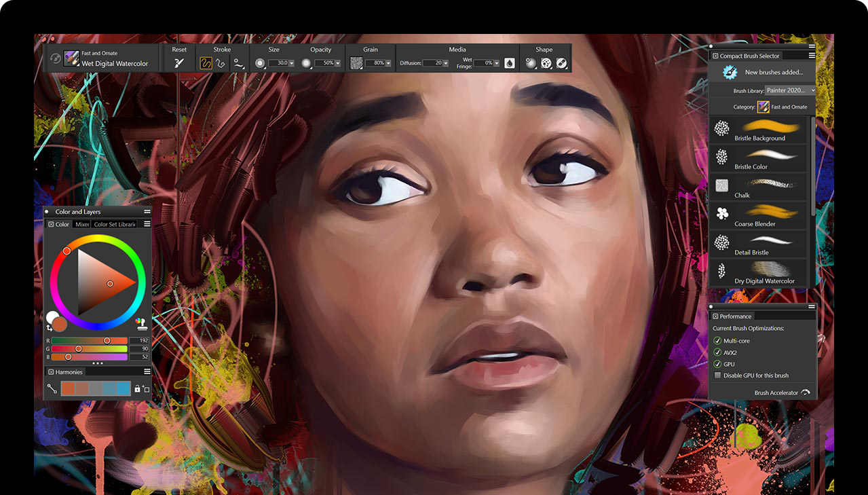Click the last Shape angle icon
868x495 pixels.
[x=561, y=63]
